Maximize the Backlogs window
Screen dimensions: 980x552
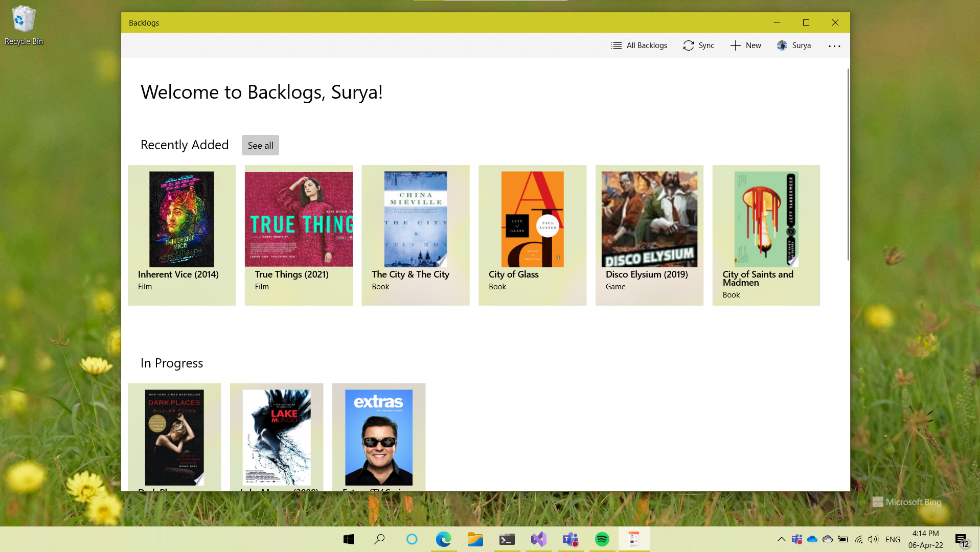[x=806, y=22]
